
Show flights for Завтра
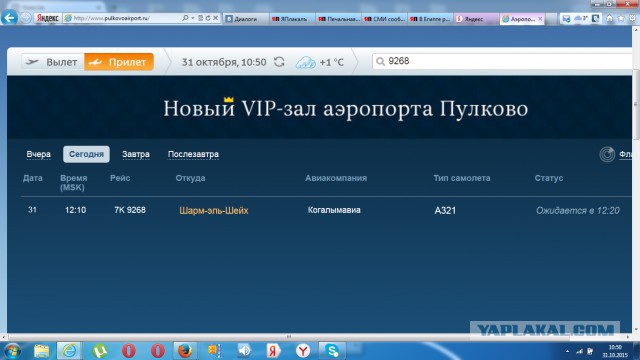(x=136, y=154)
